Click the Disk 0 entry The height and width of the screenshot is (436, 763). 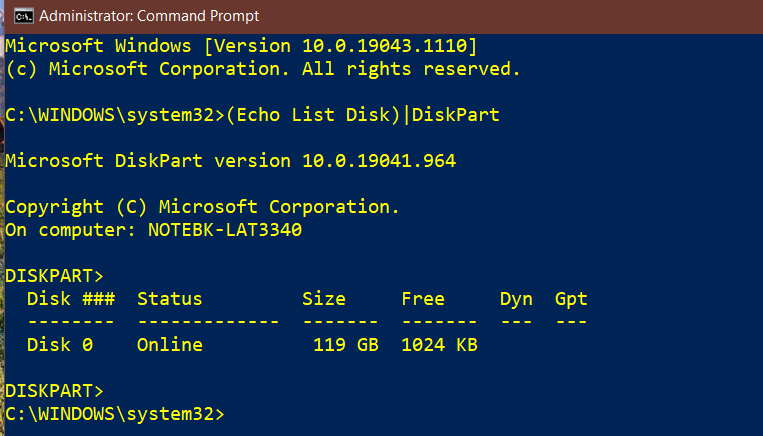[x=60, y=345]
